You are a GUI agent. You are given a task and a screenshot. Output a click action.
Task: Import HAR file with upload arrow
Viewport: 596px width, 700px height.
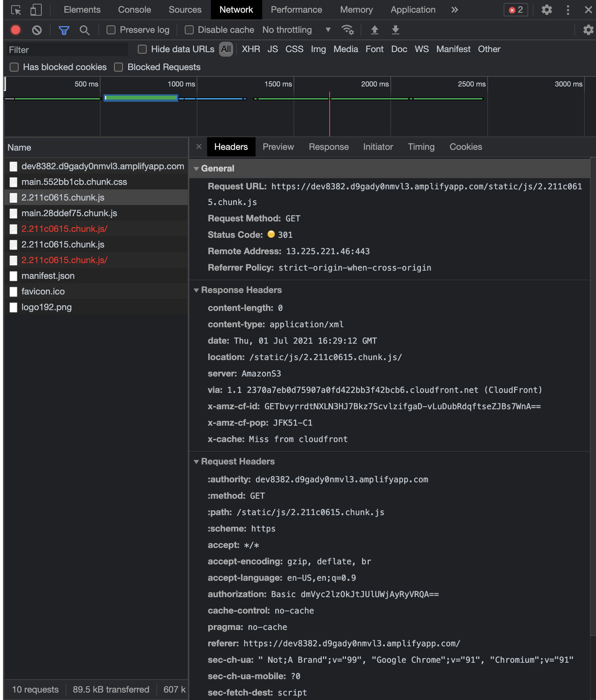tap(375, 30)
